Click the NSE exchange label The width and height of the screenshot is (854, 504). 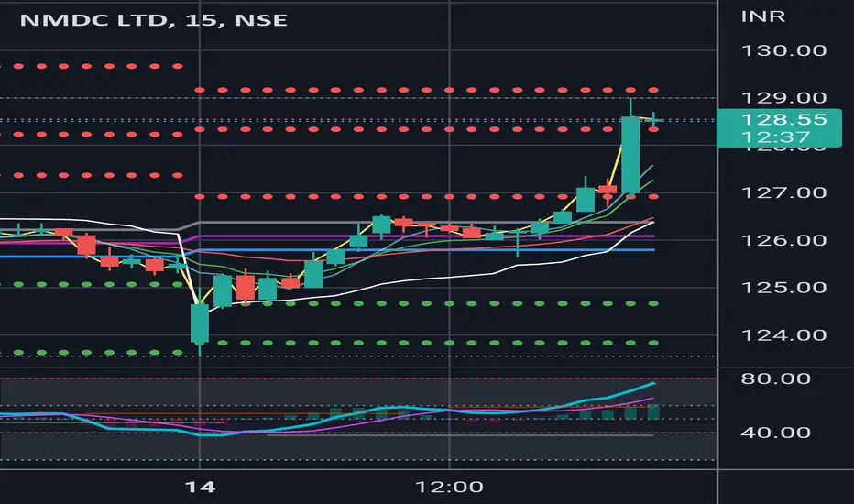coord(261,20)
